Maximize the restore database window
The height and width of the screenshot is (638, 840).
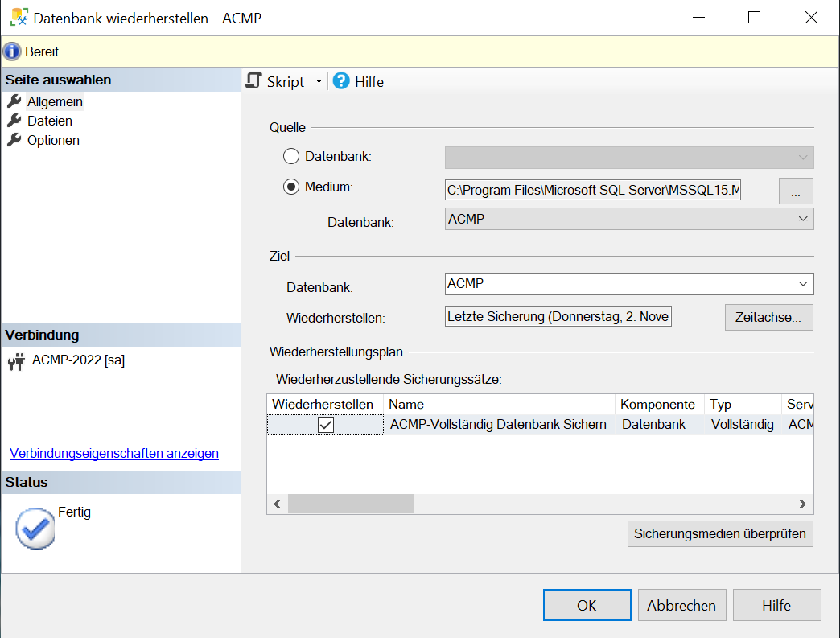[x=754, y=17]
